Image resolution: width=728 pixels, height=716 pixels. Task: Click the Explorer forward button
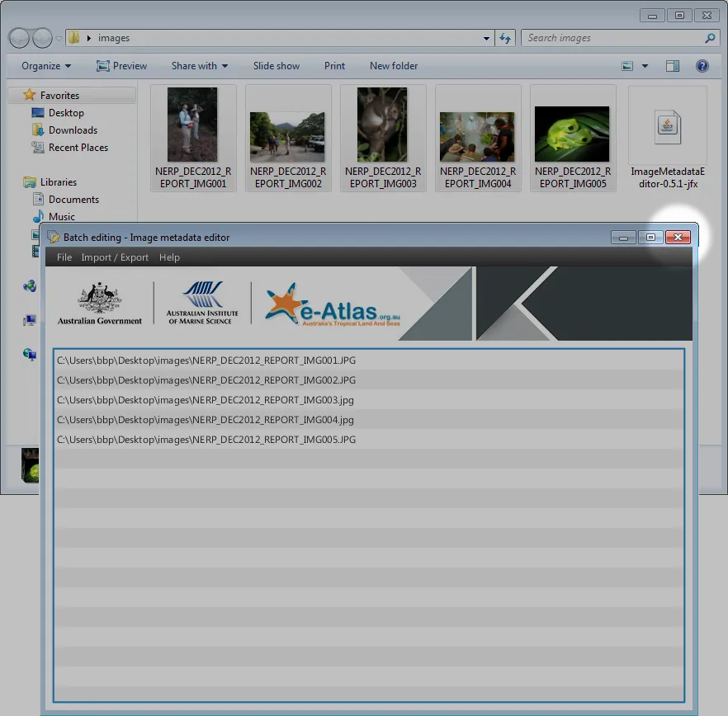(x=42, y=38)
